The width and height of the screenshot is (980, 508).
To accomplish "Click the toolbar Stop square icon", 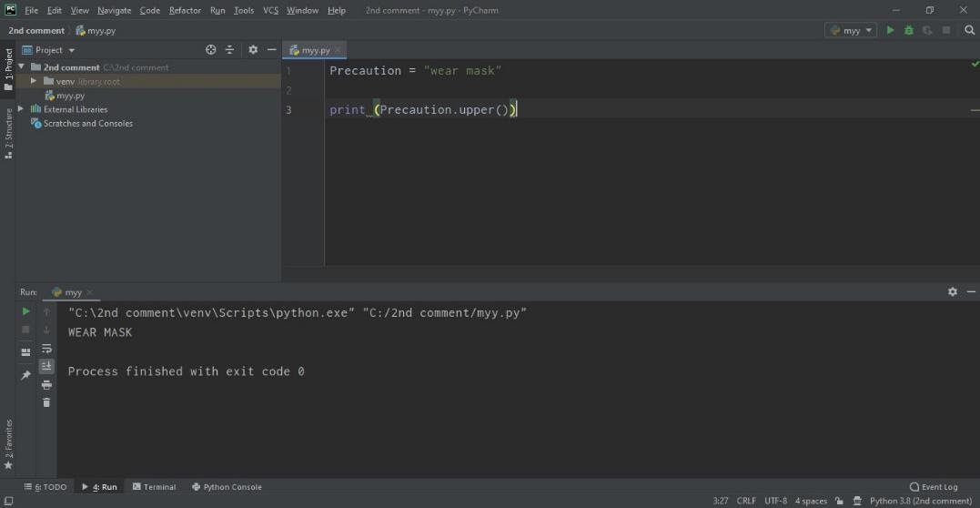I will (946, 30).
